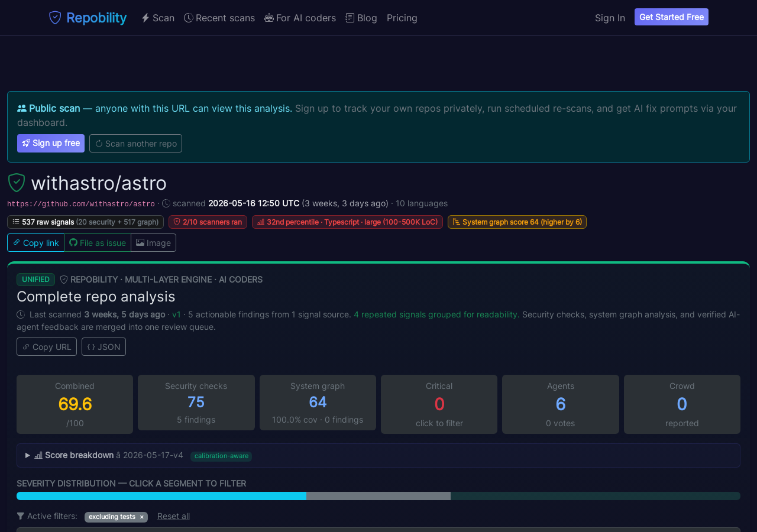Click the UNIFIED badge

click(x=35, y=280)
